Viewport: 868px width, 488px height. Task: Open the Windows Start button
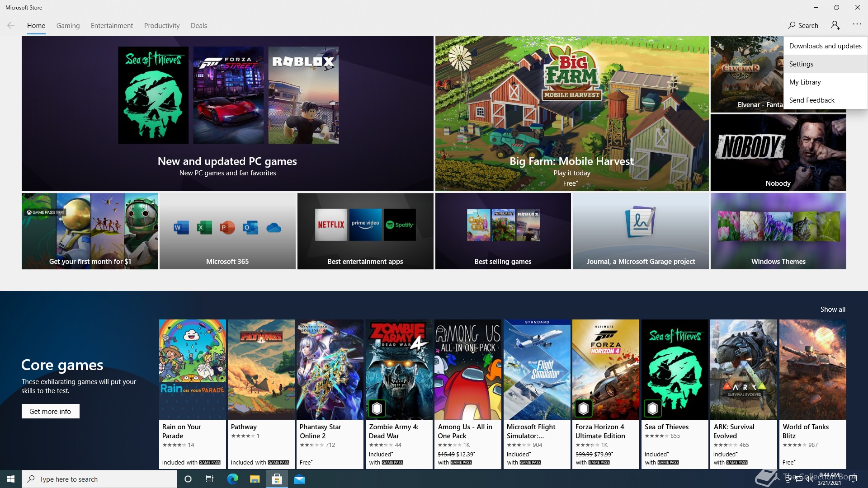[x=11, y=479]
